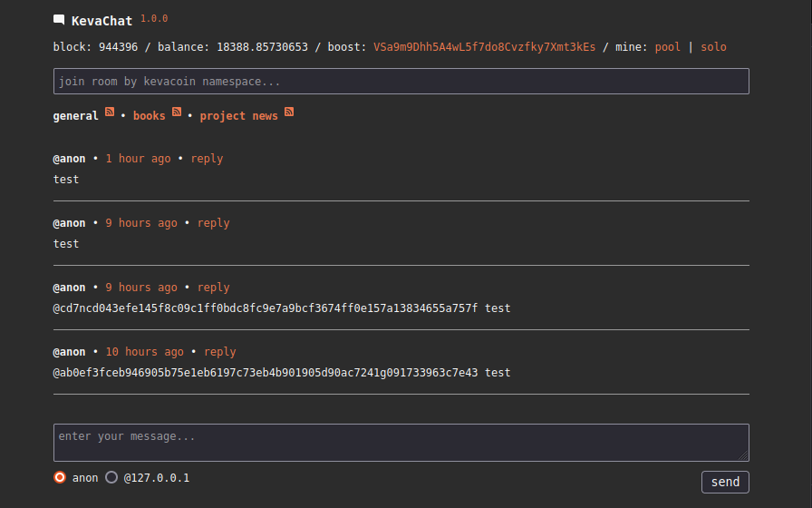Reply to the @cd7ncd043 message from 9 hours ago
The image size is (812, 508).
click(213, 288)
